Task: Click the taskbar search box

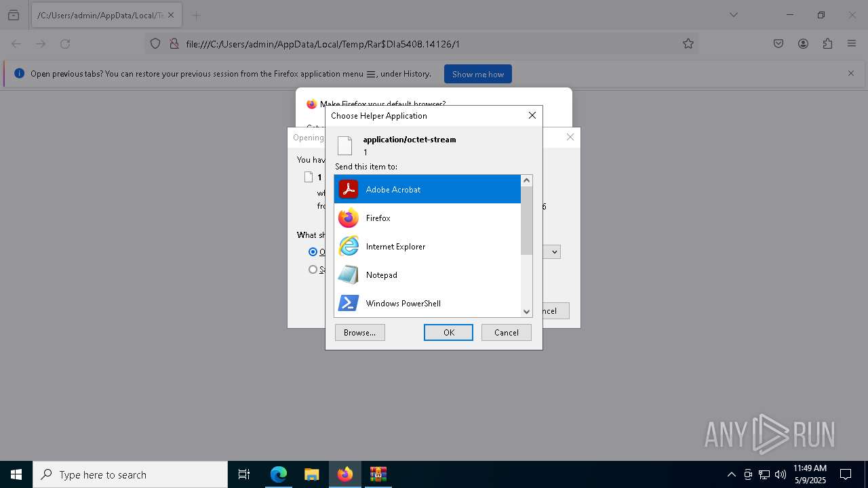Action: pos(130,474)
